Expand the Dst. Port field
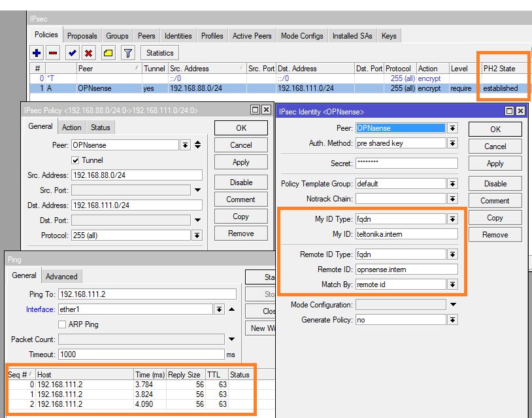The height and width of the screenshot is (418, 532). click(x=198, y=220)
